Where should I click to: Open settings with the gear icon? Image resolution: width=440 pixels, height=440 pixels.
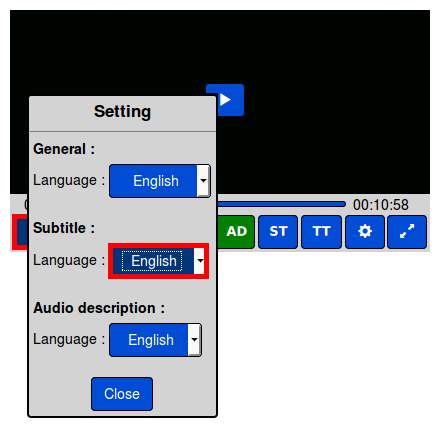[365, 232]
